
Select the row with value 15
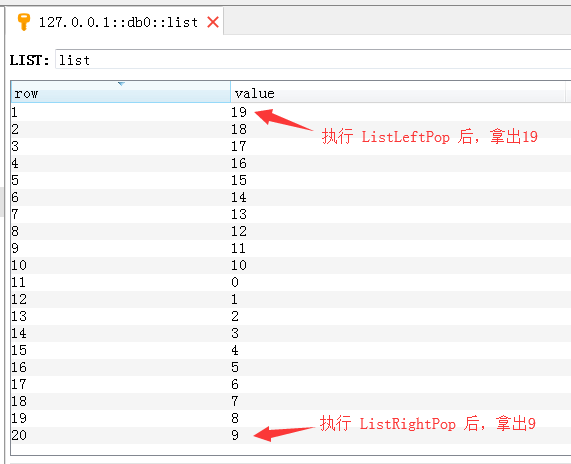[x=291, y=180]
